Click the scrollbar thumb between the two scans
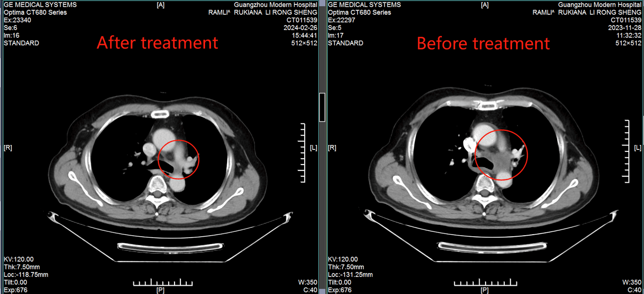 [x=322, y=107]
